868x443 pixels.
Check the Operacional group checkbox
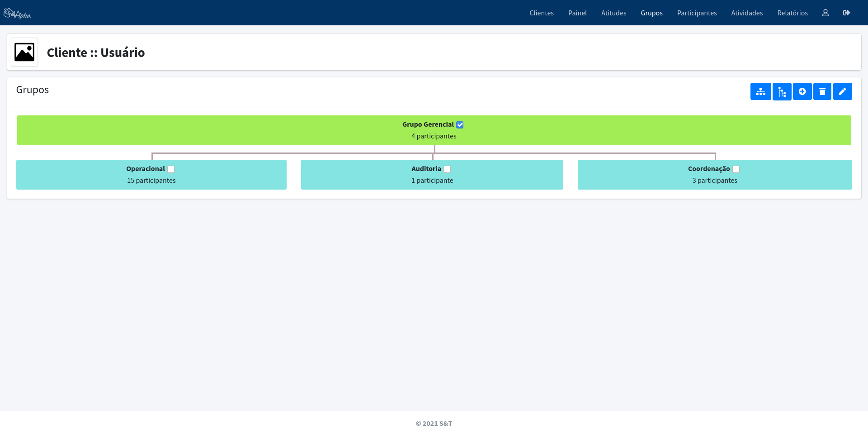(x=171, y=169)
